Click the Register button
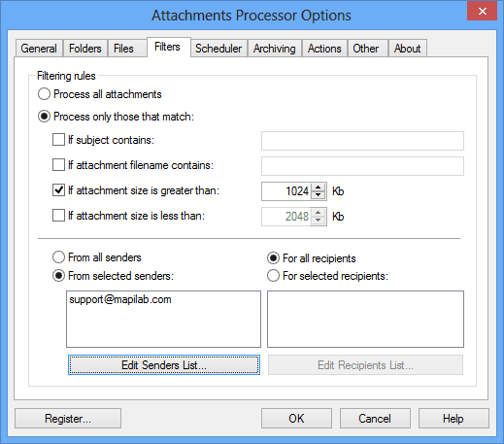This screenshot has width=504, height=444. pyautogui.click(x=68, y=419)
